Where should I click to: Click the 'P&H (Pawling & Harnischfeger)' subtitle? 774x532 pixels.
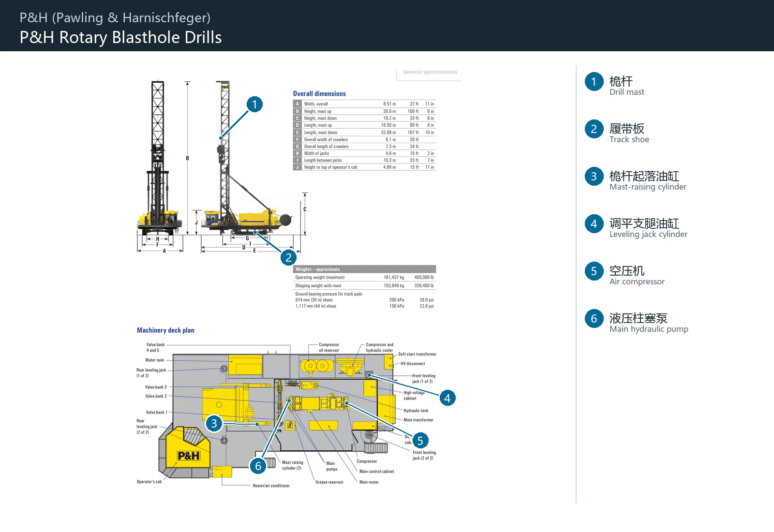[115, 18]
